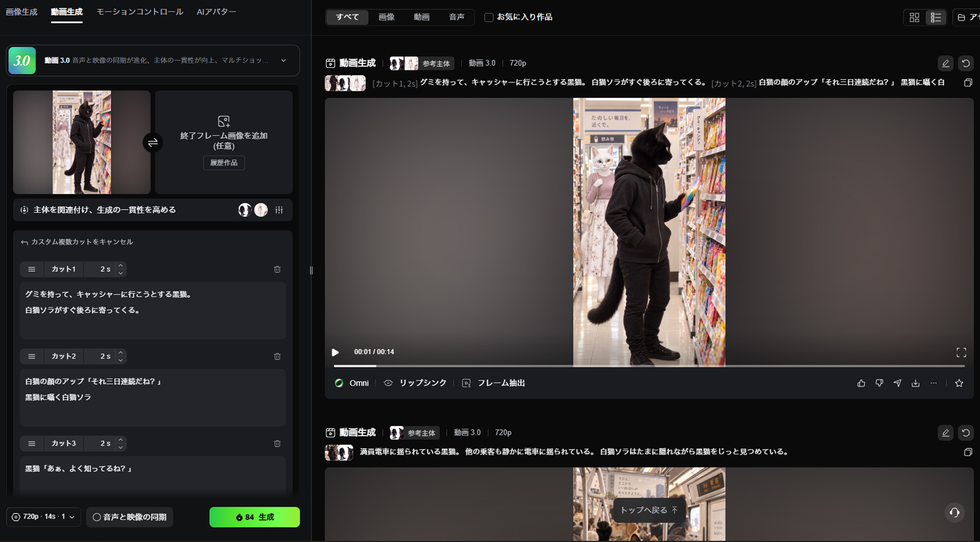This screenshot has height=542, width=980.
Task: Expand the 動画 3.0 model selector
Action: [153, 61]
